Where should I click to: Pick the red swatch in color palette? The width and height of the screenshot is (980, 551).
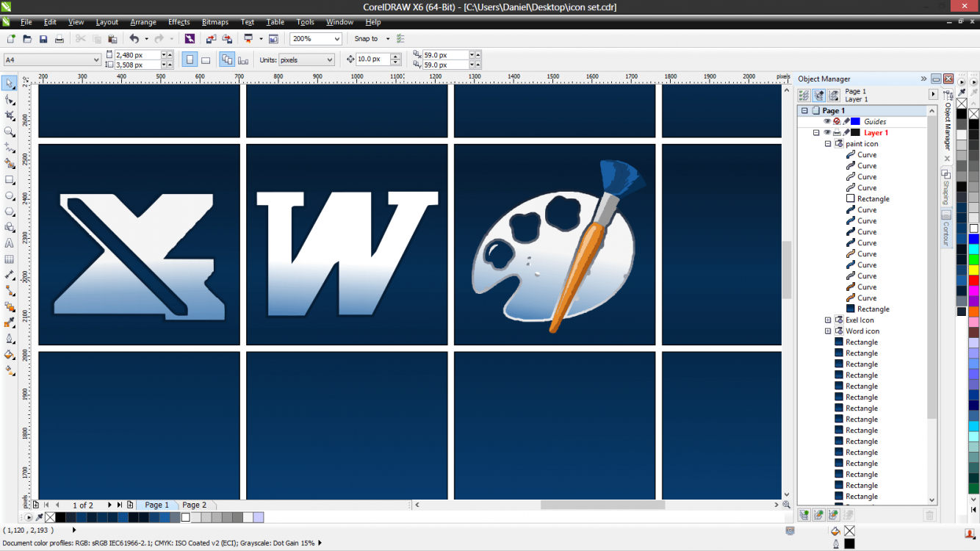coord(973,280)
